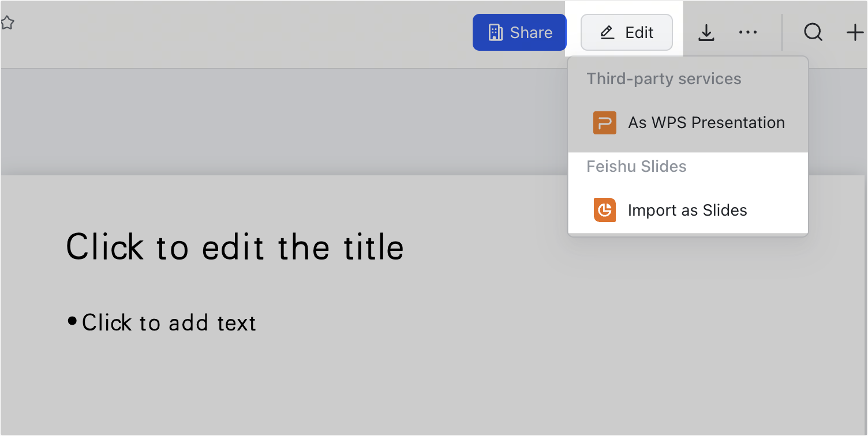Expand the Third-party services section
The image size is (868, 436).
[664, 78]
